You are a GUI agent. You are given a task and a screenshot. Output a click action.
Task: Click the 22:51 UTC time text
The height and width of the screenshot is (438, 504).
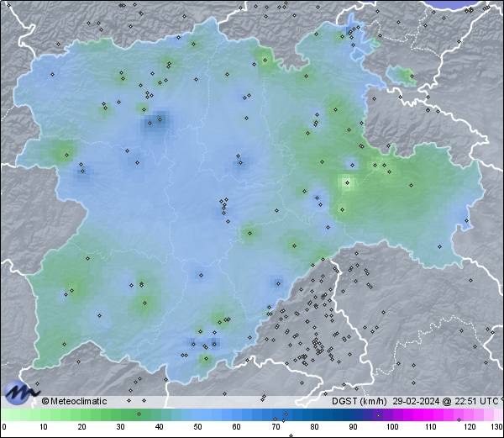(475, 401)
